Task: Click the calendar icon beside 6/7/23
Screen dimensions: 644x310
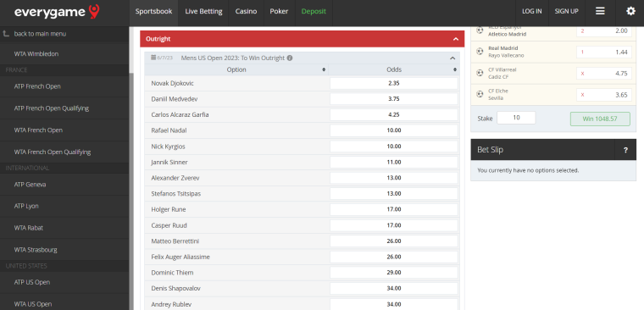Action: coord(153,58)
